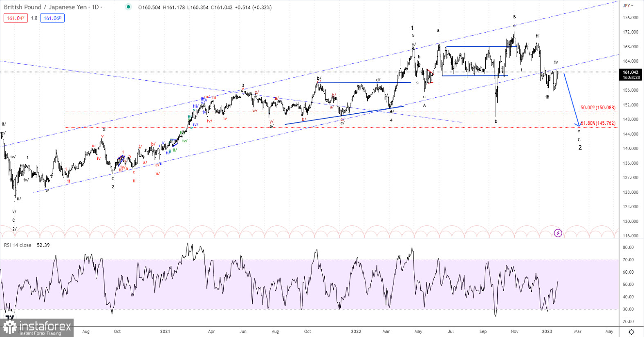The height and width of the screenshot is (337, 644).
Task: Click the 148.000 price axis label
Action: 631,119
